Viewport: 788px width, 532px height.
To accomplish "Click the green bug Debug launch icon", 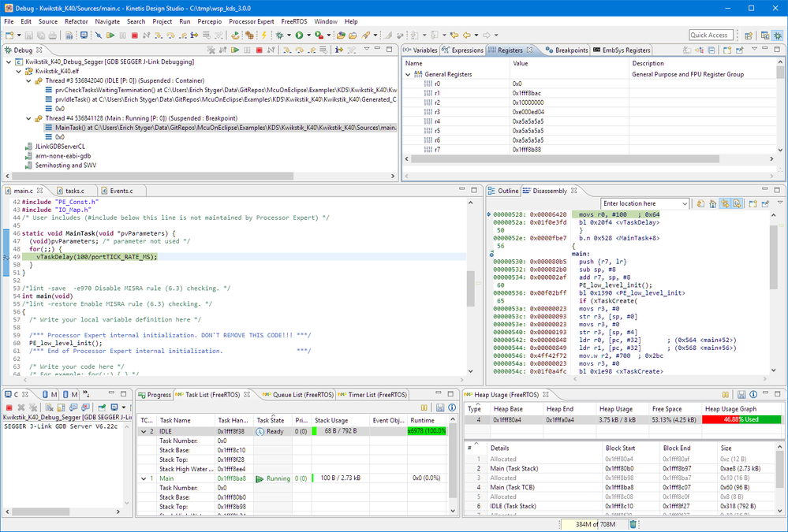I will [x=279, y=35].
